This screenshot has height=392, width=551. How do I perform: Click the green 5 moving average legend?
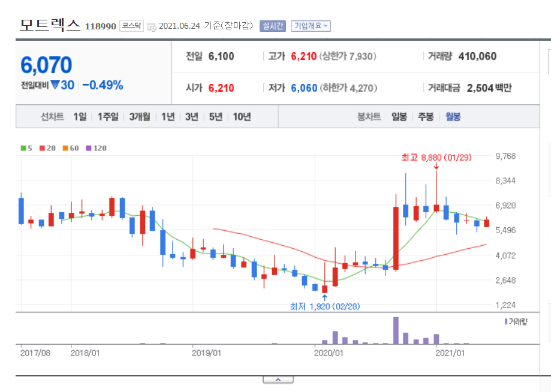click(27, 148)
